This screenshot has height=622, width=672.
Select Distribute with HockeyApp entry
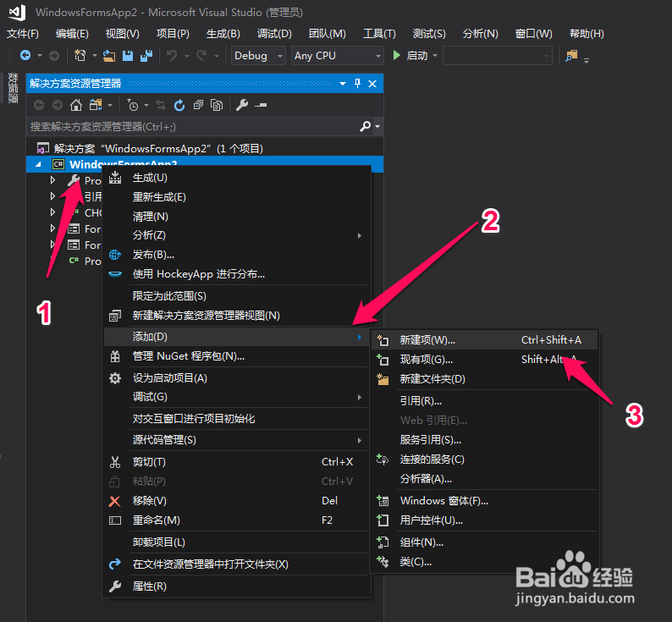pyautogui.click(x=237, y=274)
